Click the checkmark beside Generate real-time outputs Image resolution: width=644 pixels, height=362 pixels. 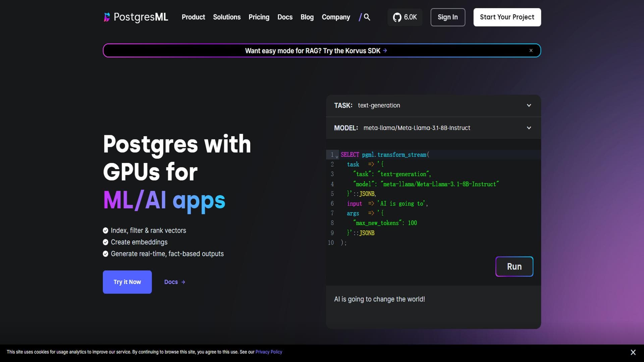[105, 254]
